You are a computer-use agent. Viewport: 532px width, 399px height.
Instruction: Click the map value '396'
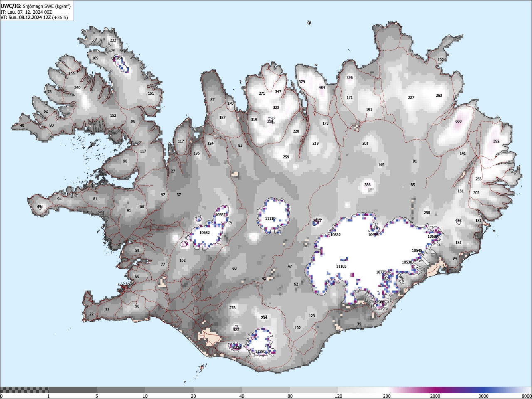click(x=350, y=78)
